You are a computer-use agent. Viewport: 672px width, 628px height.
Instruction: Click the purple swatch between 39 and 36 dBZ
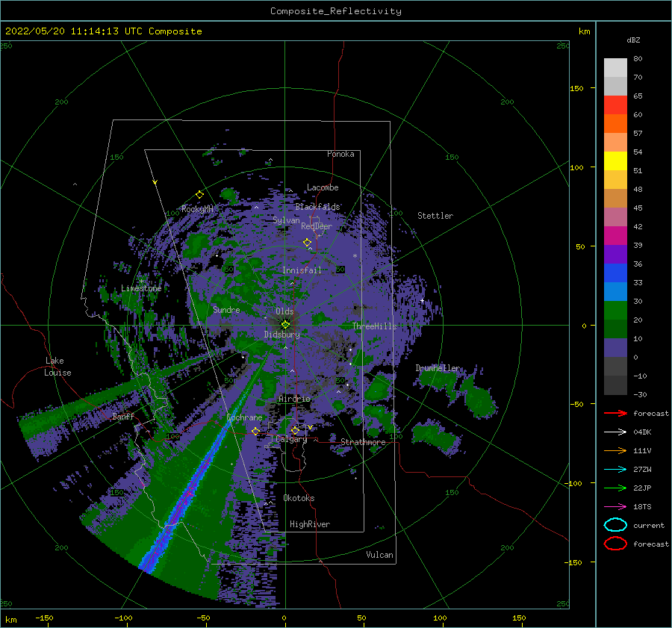click(615, 255)
